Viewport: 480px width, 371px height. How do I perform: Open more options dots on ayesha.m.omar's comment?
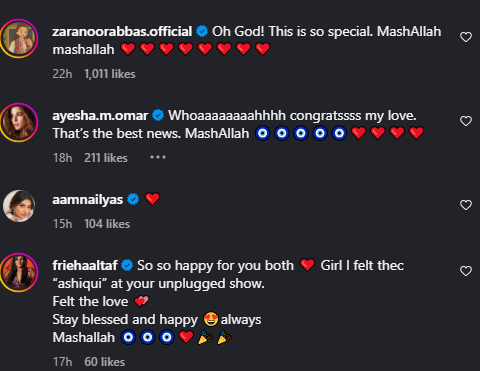(158, 157)
